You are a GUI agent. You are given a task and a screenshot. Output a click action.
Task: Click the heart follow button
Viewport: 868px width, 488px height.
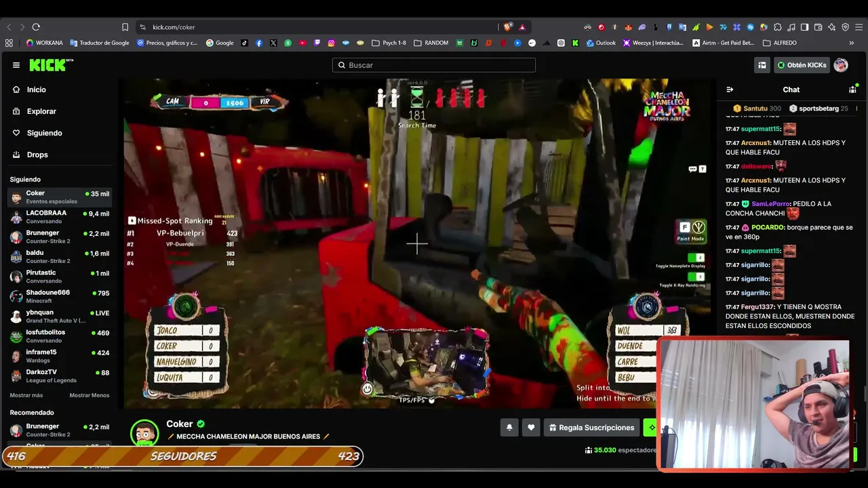(x=531, y=427)
